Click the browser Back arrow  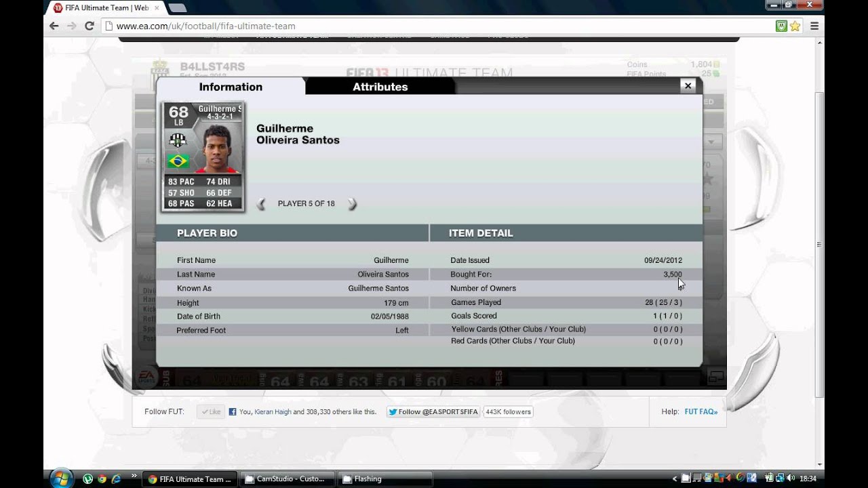pyautogui.click(x=54, y=26)
